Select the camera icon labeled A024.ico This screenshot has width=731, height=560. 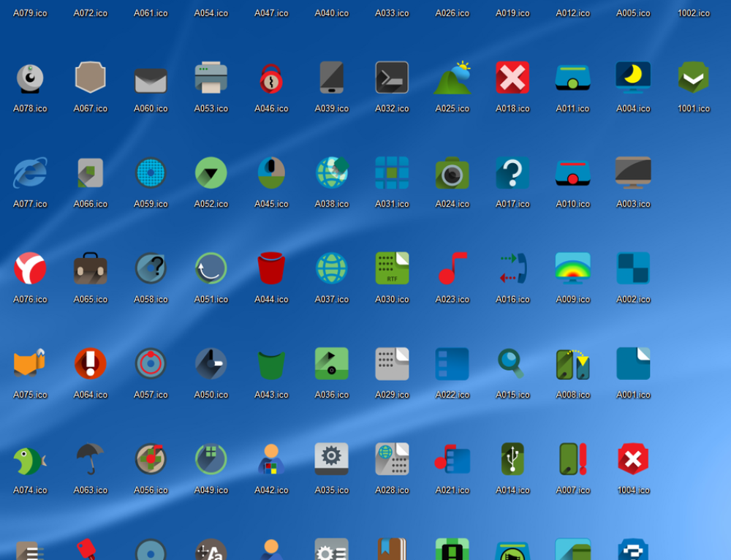point(452,173)
